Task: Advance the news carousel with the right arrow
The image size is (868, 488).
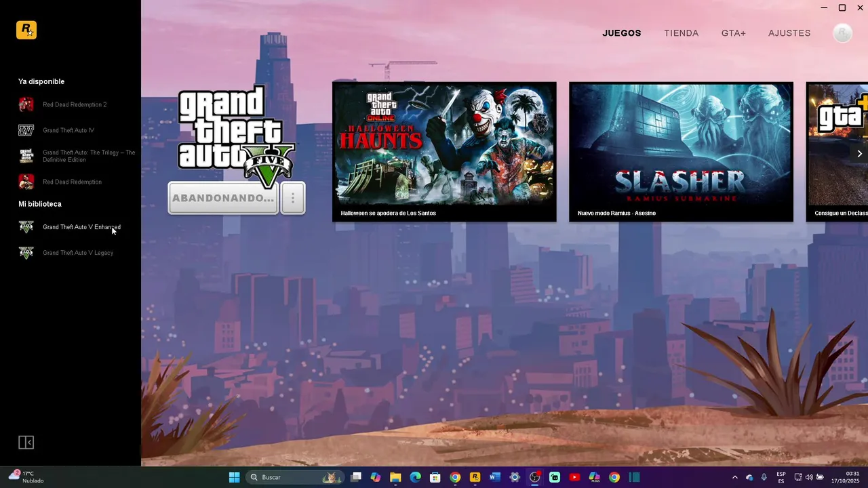Action: [x=859, y=154]
